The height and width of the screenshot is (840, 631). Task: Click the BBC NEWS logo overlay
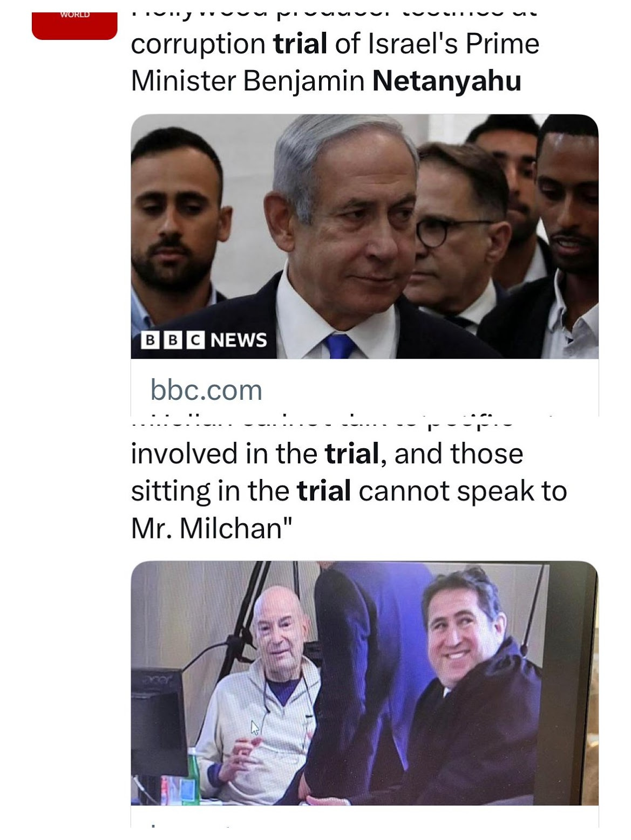(x=204, y=340)
